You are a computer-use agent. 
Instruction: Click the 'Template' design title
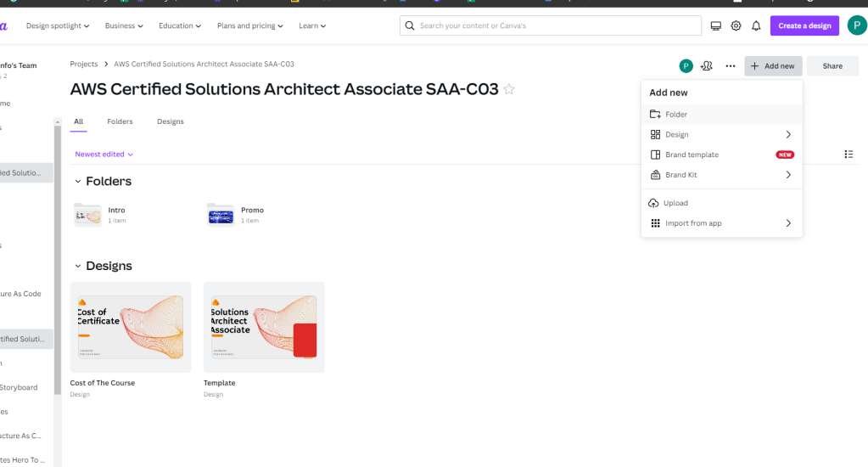coord(219,383)
